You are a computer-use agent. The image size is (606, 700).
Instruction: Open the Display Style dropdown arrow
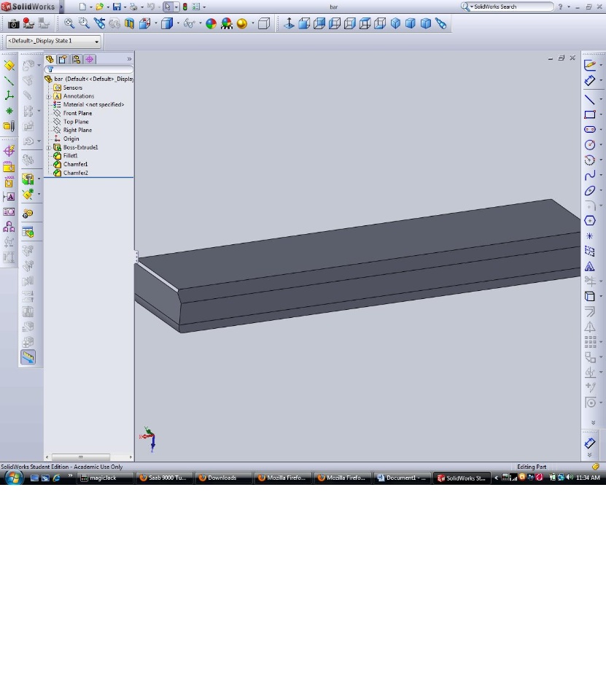[178, 23]
